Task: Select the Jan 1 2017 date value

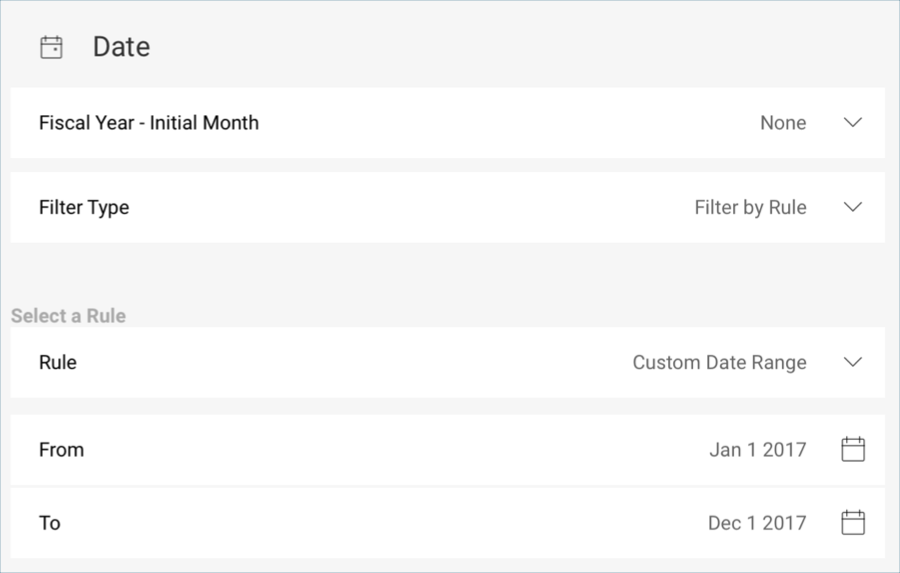Action: (758, 450)
